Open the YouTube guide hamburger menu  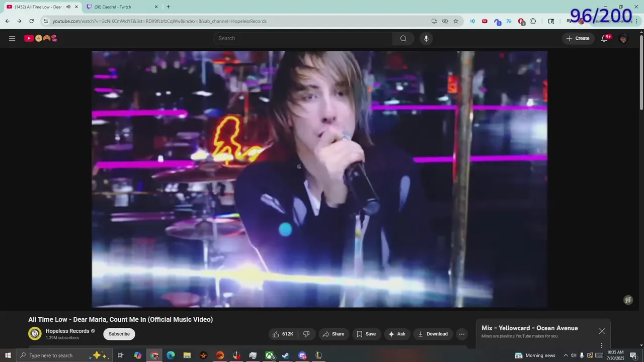[x=12, y=38]
